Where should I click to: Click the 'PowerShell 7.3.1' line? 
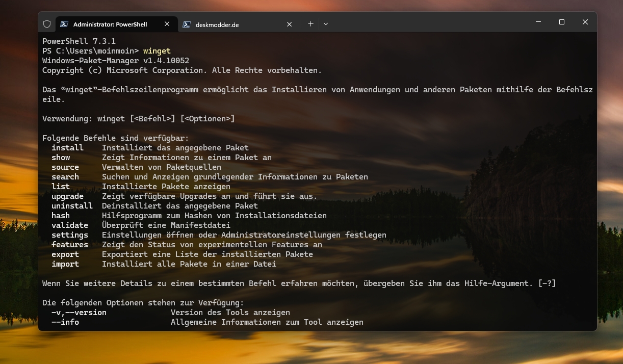click(79, 41)
